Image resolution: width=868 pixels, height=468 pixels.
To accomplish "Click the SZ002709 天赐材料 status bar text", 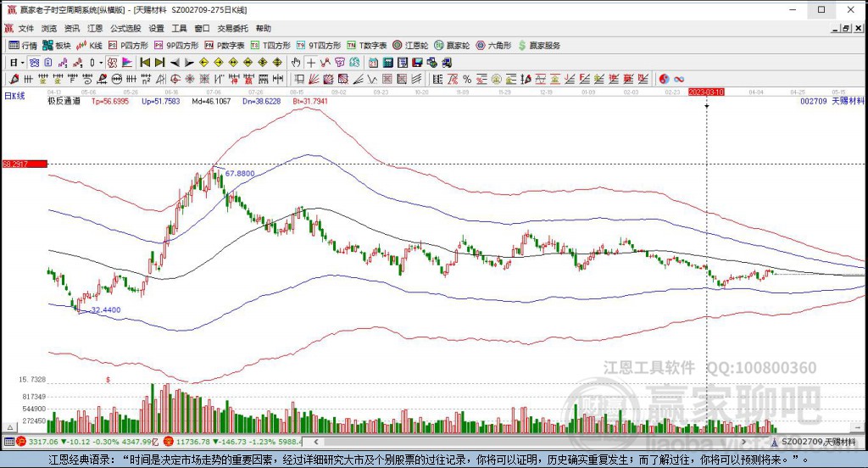I will [819, 442].
